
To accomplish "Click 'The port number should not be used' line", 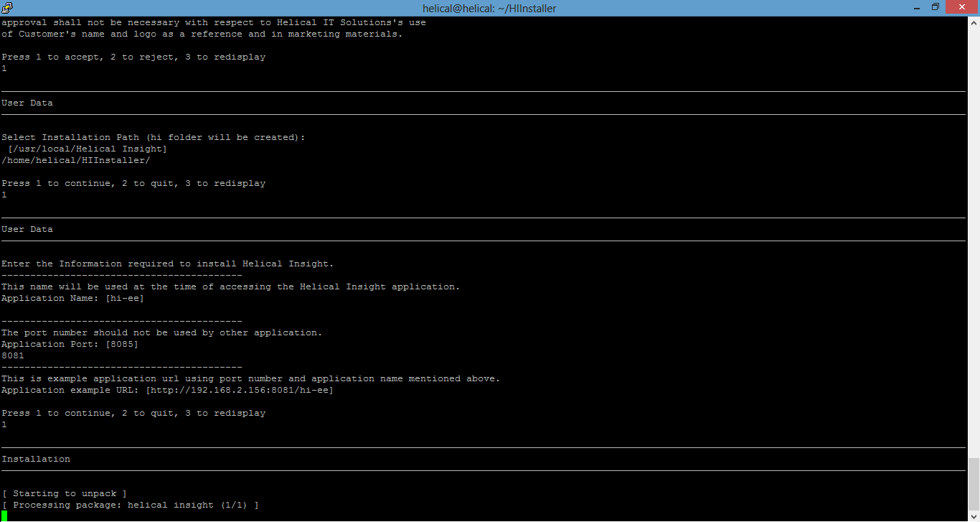I will click(162, 332).
